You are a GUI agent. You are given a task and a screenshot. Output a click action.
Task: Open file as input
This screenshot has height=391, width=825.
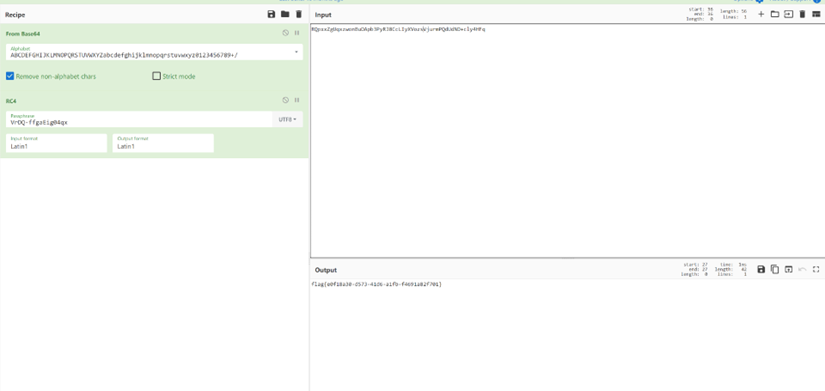[x=788, y=14]
